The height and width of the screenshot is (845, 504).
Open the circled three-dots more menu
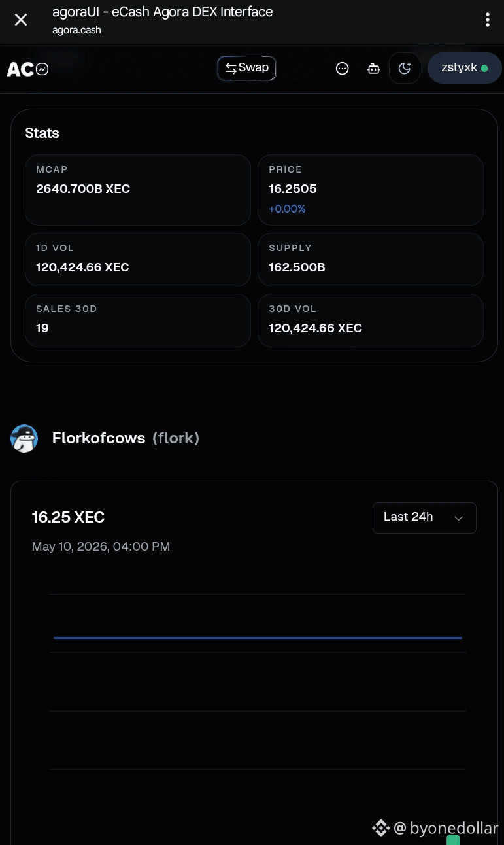click(342, 69)
